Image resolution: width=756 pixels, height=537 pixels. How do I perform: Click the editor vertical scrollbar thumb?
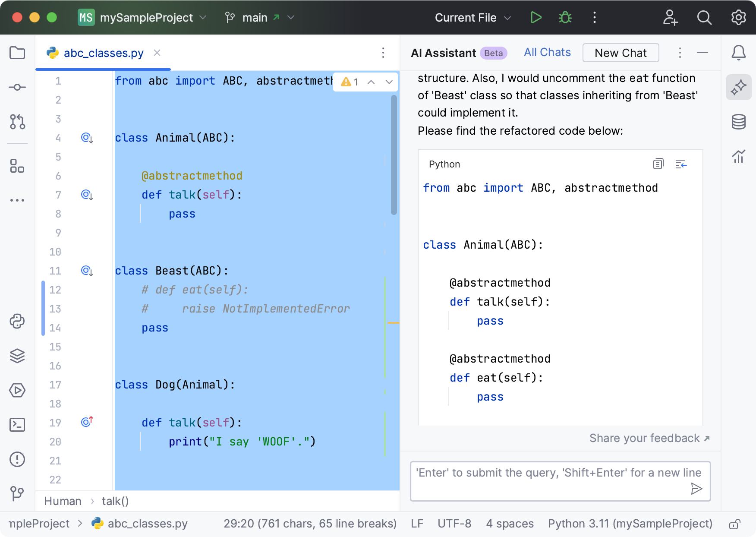point(394,155)
